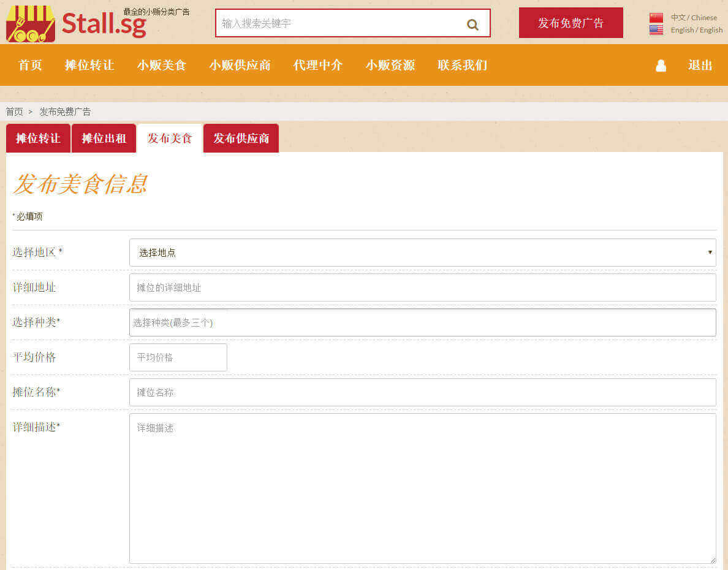
Task: Go to 首页 in navigation bar
Action: [x=30, y=65]
